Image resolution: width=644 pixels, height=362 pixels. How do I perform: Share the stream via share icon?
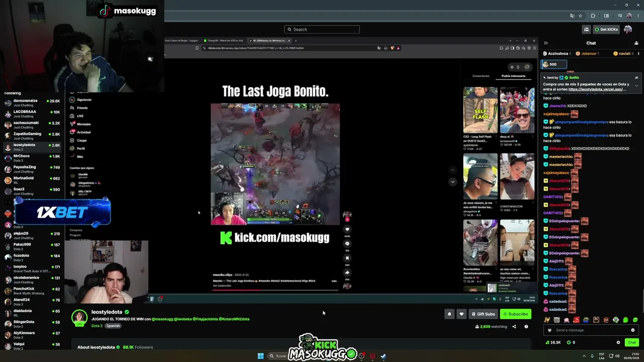(x=514, y=327)
